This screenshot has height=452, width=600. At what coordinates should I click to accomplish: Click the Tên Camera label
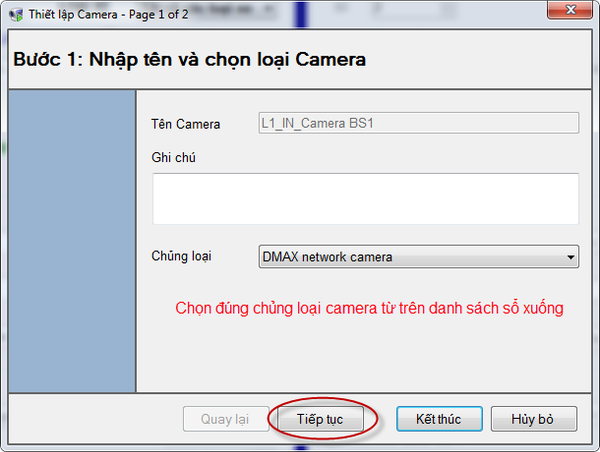[x=186, y=124]
